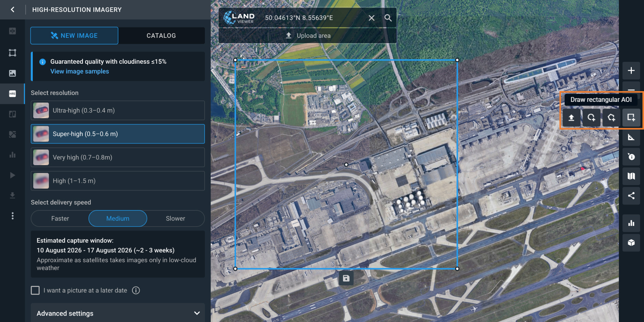Viewport: 644px width, 322px height.
Task: Click the Guaranteed quality with cloudiness ≤15% text
Action: pyautogui.click(x=108, y=61)
